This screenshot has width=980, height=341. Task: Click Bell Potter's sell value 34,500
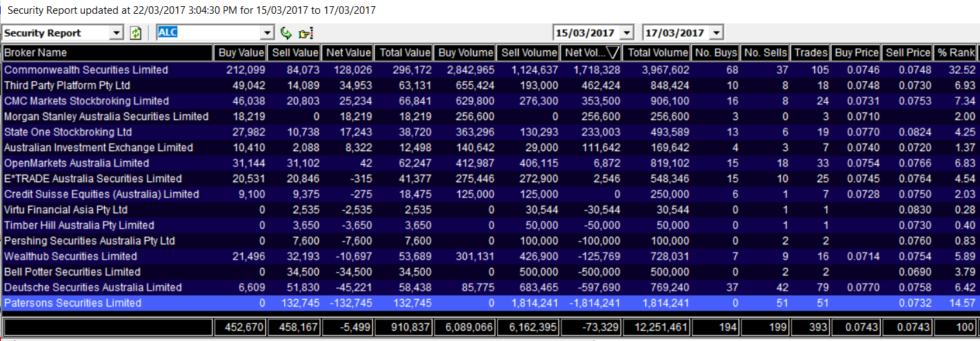point(303,272)
